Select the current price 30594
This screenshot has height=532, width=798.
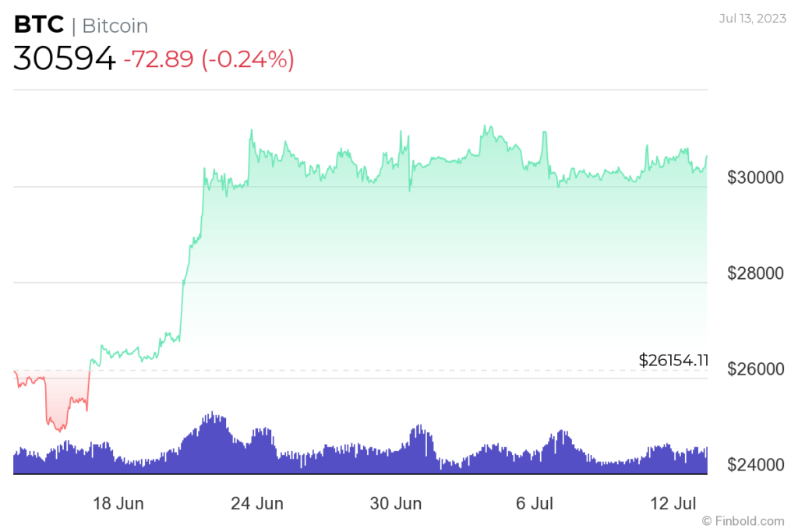[64, 58]
